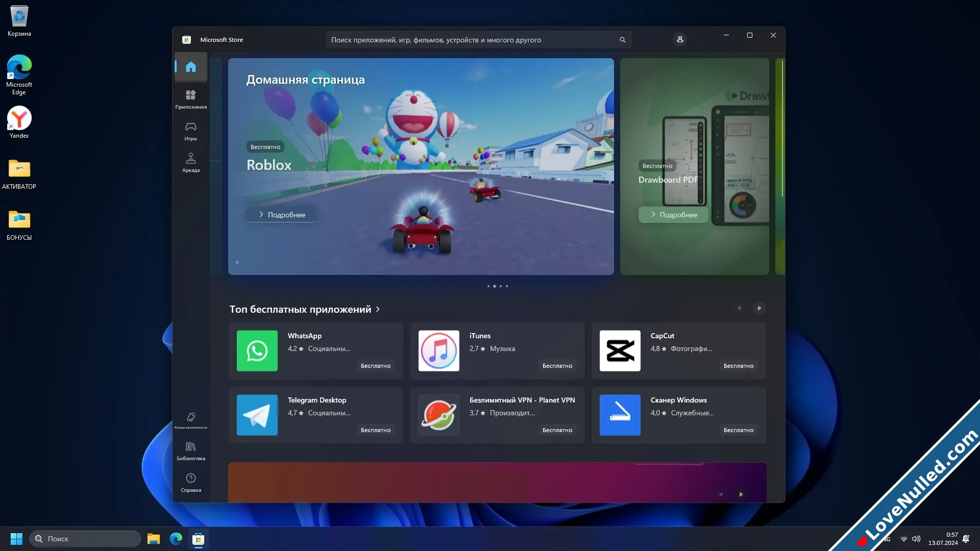Open the БОНУСЫ desktop folder
Image resolution: width=980 pixels, height=551 pixels.
19,224
